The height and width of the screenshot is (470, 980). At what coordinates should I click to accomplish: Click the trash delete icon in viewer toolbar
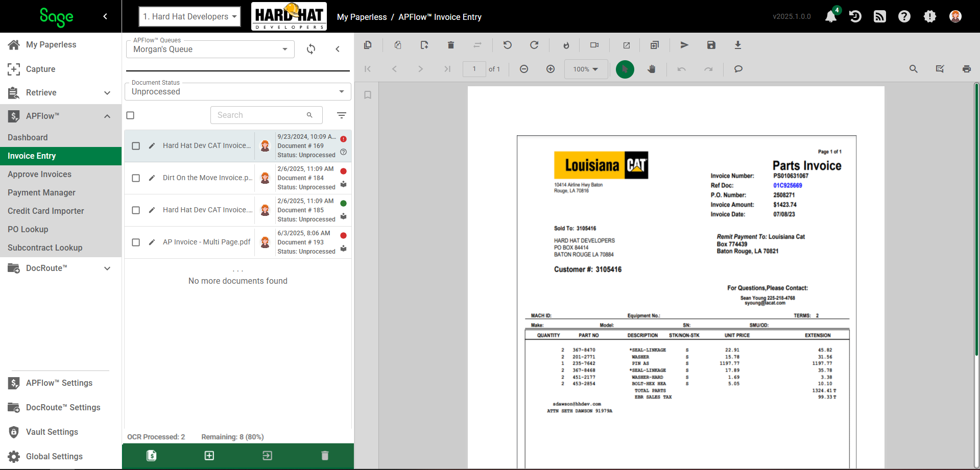[x=451, y=45]
